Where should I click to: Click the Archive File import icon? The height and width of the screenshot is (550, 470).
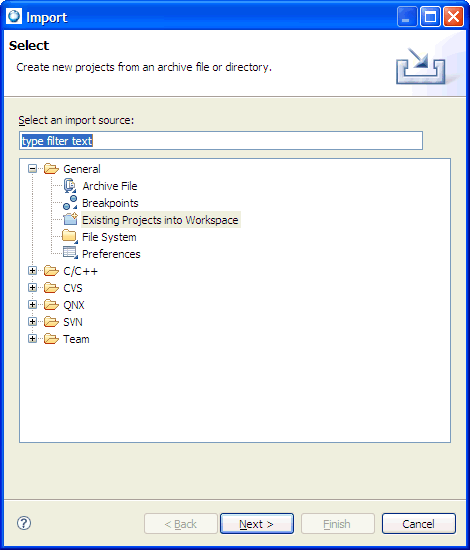(70, 186)
